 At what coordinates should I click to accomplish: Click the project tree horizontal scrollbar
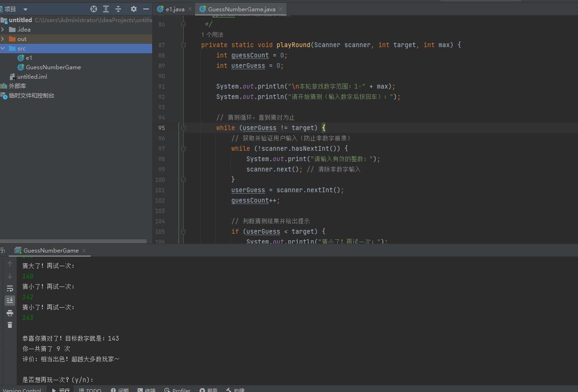73,241
